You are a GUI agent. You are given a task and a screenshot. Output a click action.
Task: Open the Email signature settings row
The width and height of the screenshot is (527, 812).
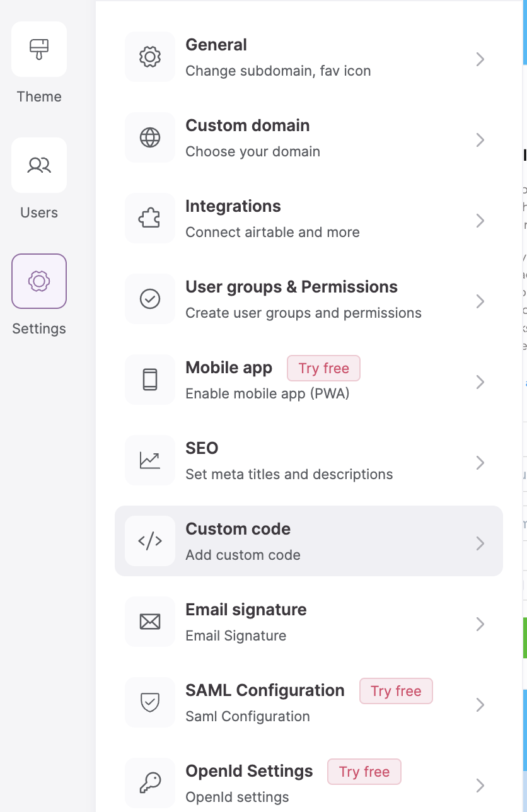[x=309, y=622]
